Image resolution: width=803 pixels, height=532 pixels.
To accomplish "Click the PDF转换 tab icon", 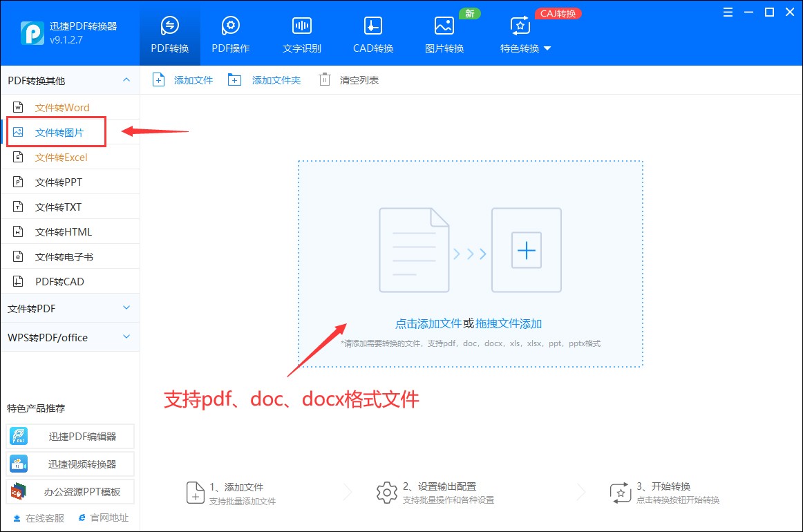I will (169, 25).
